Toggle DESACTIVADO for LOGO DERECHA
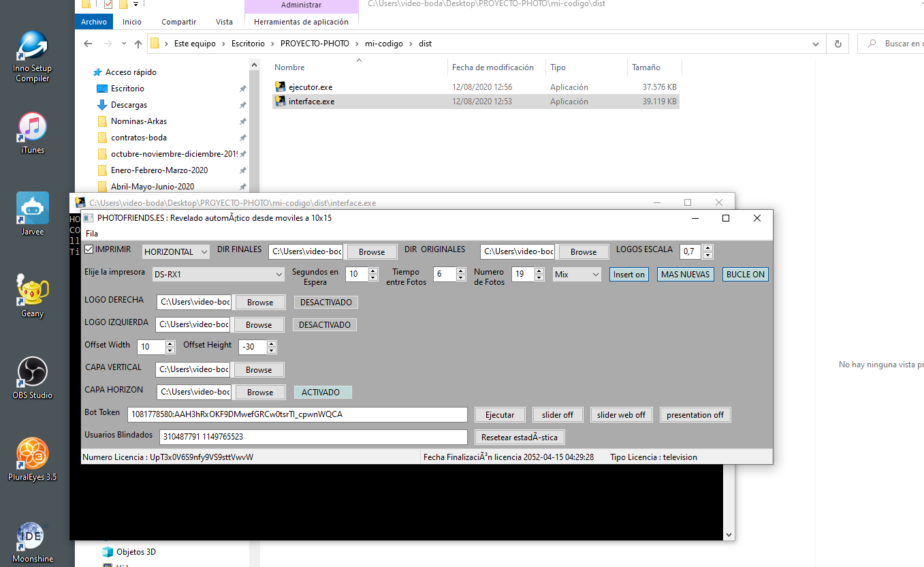Screen dimensions: 924x567 coord(325,302)
